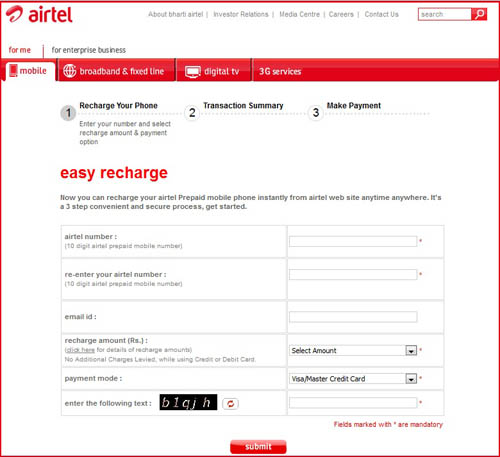Open the Select Amount dropdown
This screenshot has height=457, width=500.
[x=353, y=350]
